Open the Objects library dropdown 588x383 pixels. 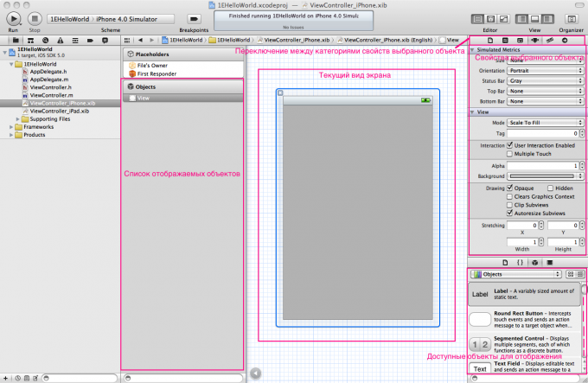click(516, 274)
